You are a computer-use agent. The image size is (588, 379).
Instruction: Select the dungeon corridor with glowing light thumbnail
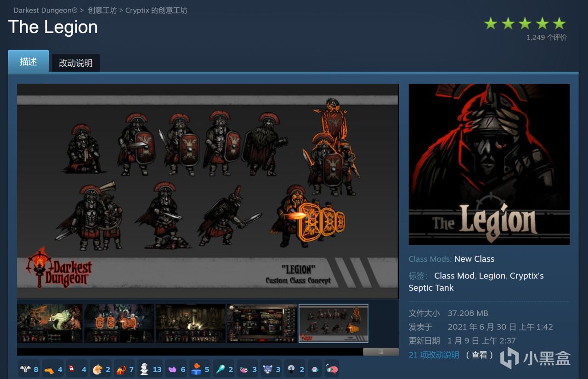point(191,323)
